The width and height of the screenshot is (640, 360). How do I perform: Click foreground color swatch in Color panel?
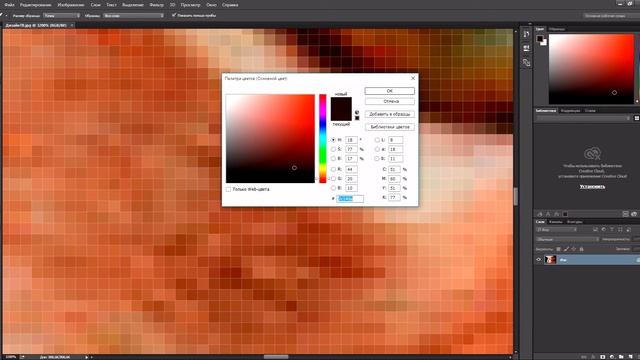tap(540, 38)
